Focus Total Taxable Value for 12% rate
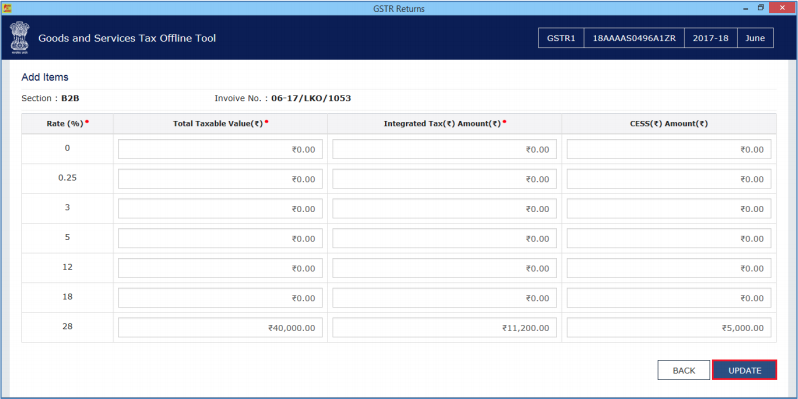 click(220, 268)
